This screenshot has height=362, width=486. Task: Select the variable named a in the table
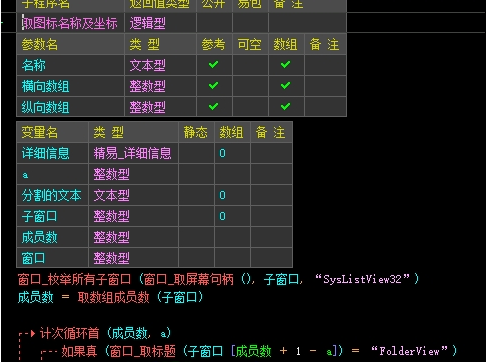point(25,175)
